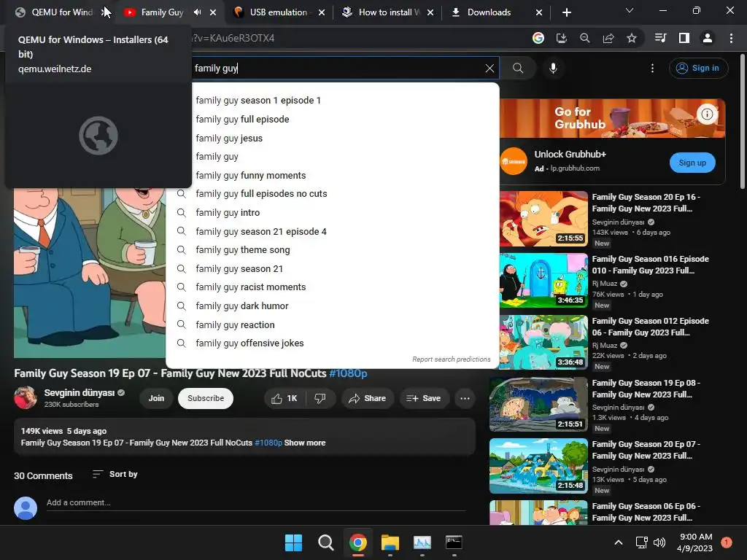This screenshot has width=747, height=560.
Task: Share this page via the address bar icon
Action: click(608, 38)
